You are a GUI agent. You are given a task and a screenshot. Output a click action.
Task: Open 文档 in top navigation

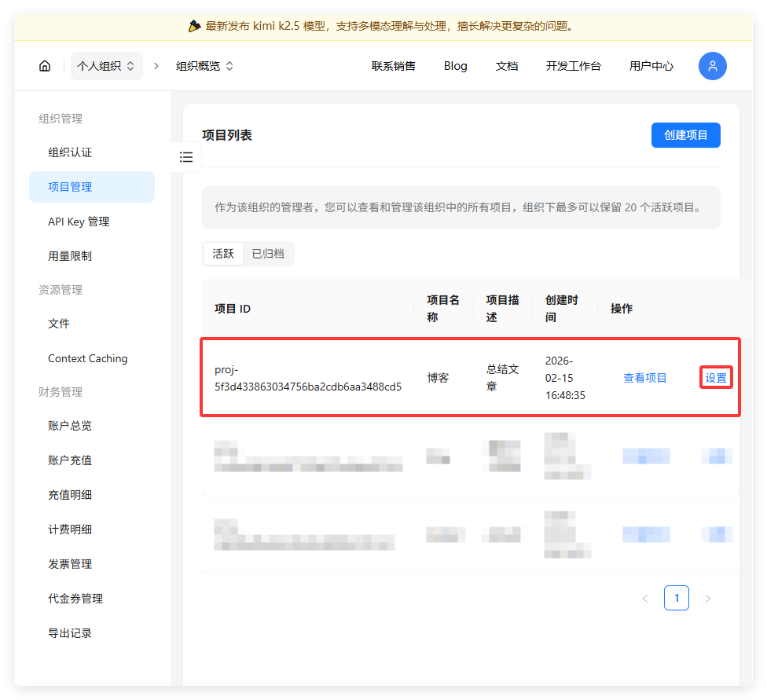coord(507,66)
